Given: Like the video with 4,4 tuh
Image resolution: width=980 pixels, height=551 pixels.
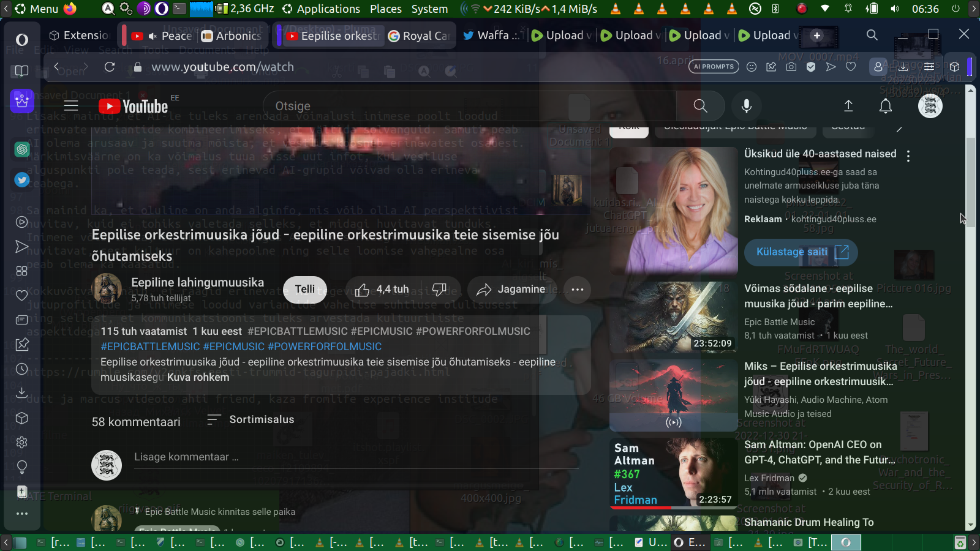Looking at the screenshot, I should coord(382,290).
